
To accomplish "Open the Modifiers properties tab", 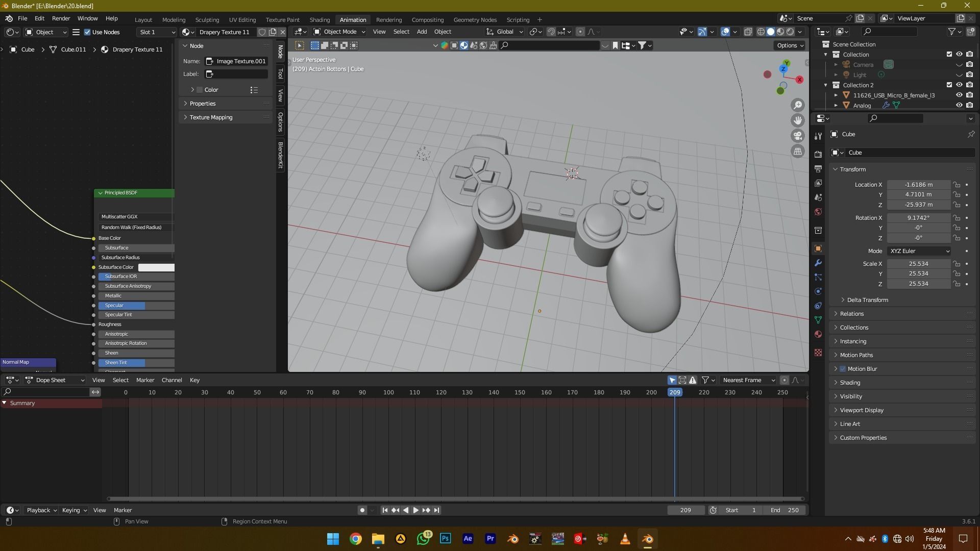I will (818, 263).
